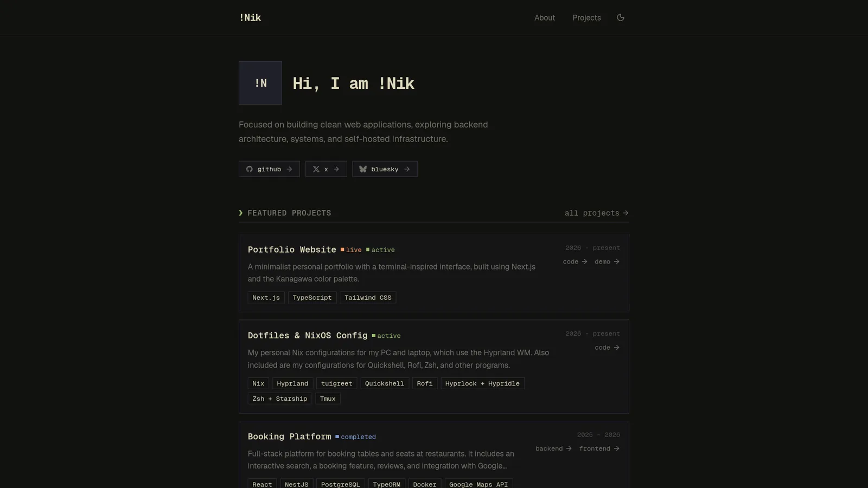The width and height of the screenshot is (868, 488).
Task: Click the Bluesky butterfly icon
Action: (363, 169)
